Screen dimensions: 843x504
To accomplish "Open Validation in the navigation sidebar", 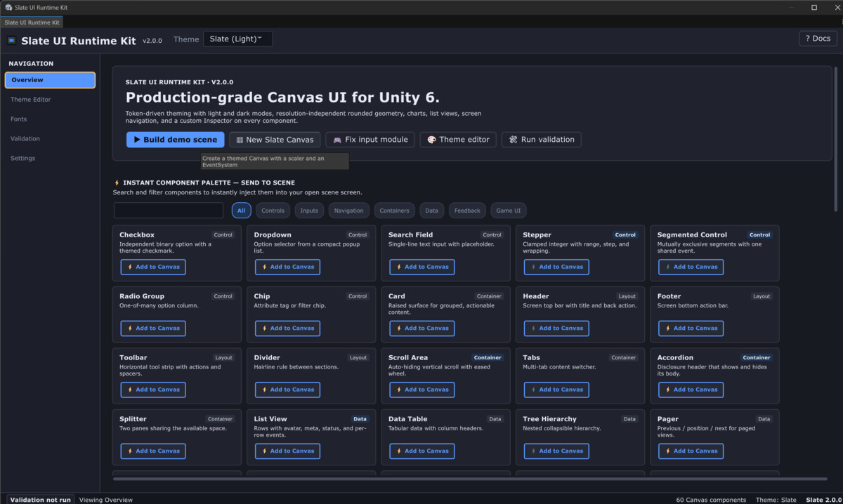I will (50, 139).
